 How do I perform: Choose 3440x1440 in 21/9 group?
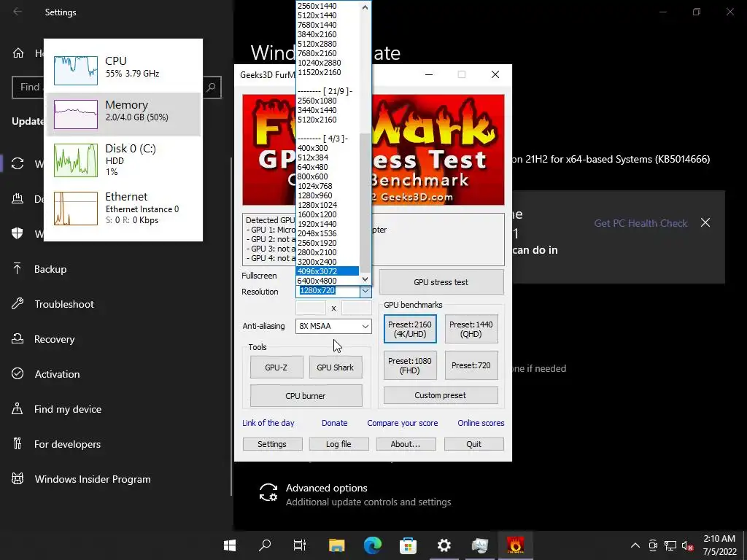coord(328,110)
